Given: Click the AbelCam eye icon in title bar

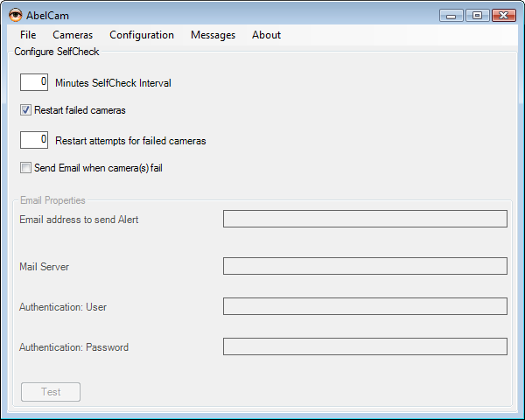Looking at the screenshot, I should tap(15, 15).
